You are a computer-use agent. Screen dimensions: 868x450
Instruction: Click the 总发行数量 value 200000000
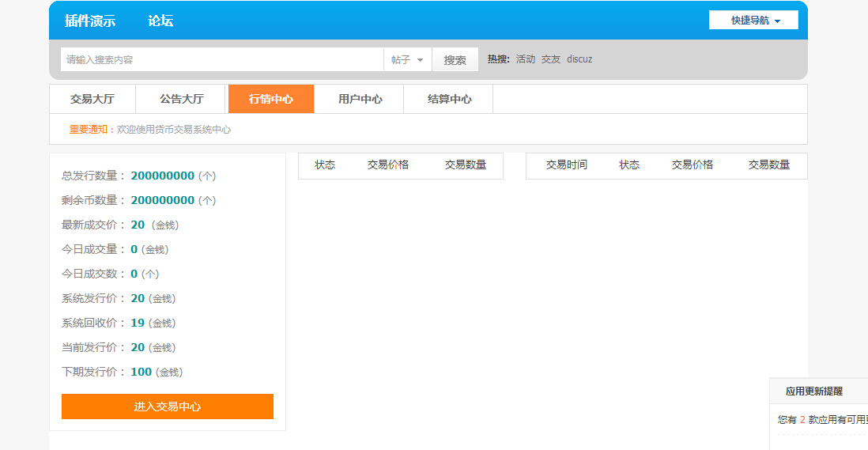tap(162, 176)
